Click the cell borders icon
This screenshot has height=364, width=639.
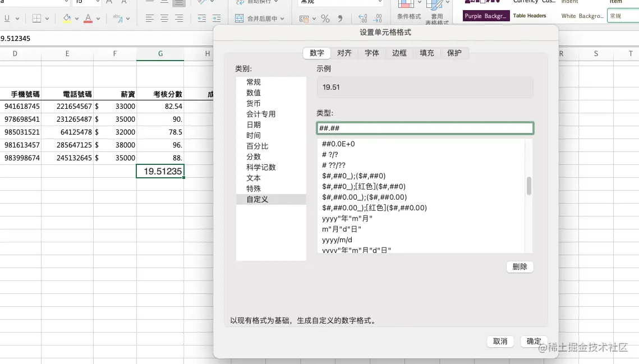point(36,19)
